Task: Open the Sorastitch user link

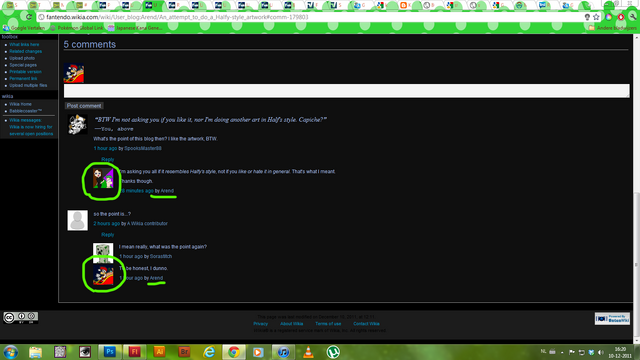Action: (161, 256)
